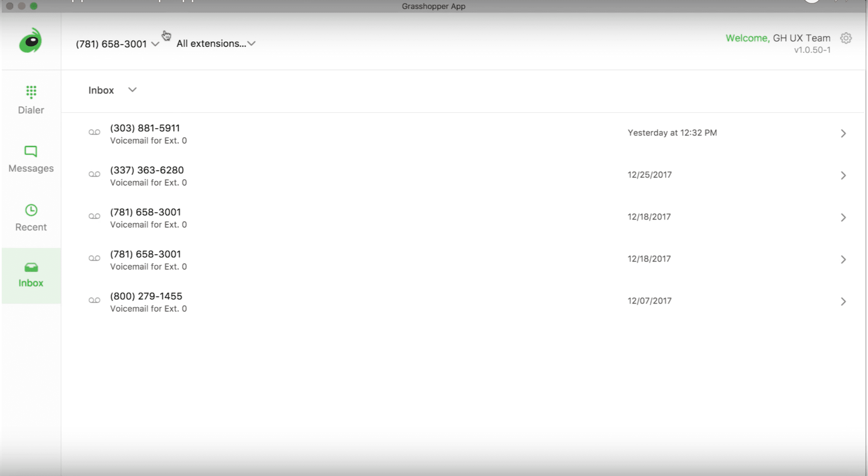Select the Inbox tray icon in sidebar

(31, 268)
